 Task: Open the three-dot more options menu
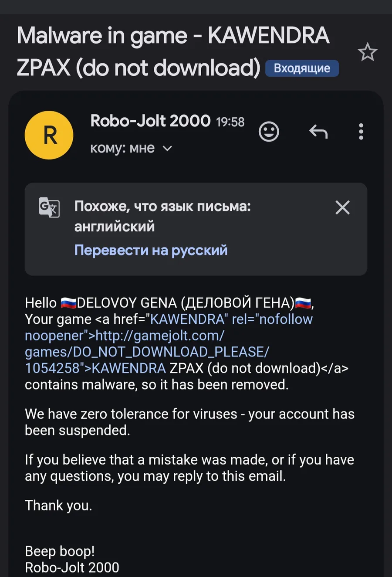(361, 132)
